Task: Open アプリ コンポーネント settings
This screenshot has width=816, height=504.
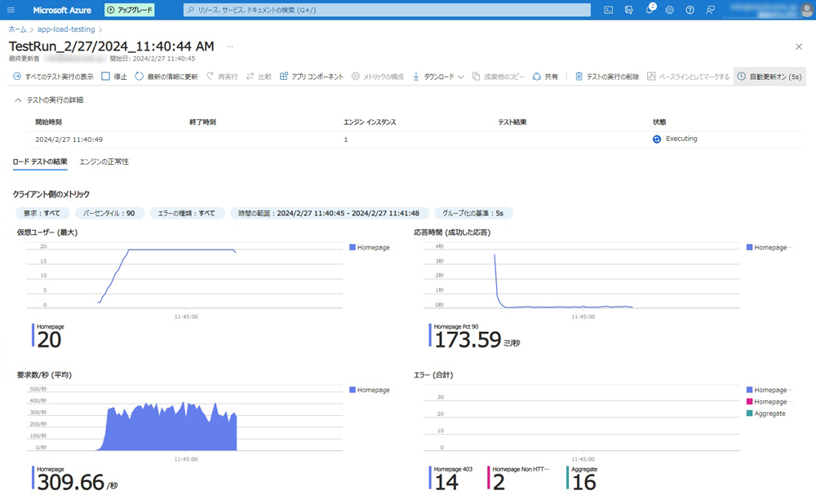Action: coord(312,77)
